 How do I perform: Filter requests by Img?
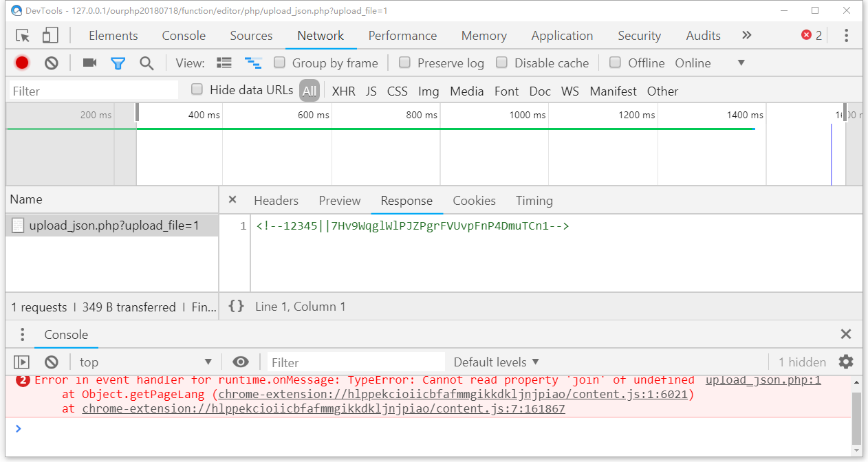tap(428, 91)
